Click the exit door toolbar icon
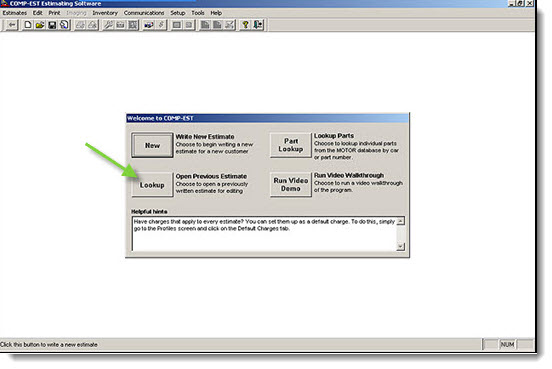 [x=258, y=25]
